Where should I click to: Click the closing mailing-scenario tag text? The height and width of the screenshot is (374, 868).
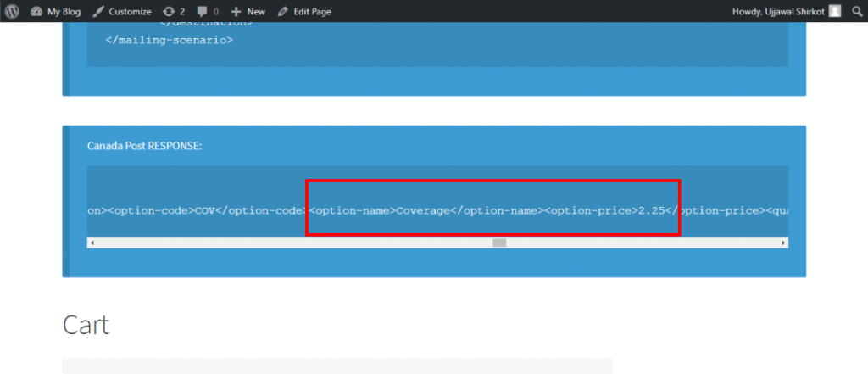pyautogui.click(x=170, y=41)
